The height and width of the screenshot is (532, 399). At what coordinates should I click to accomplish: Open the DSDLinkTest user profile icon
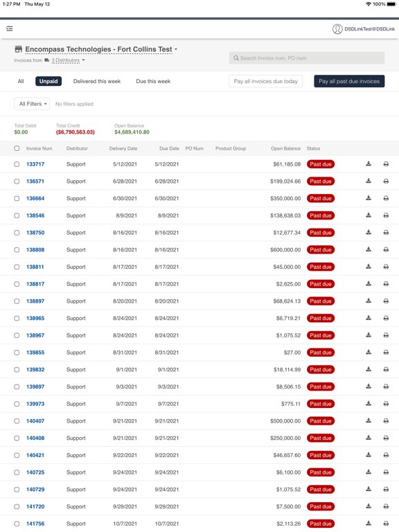click(x=337, y=29)
